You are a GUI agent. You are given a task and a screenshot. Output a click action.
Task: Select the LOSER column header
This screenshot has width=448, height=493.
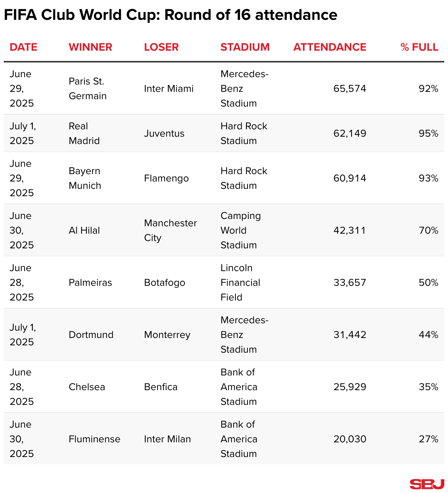[x=161, y=47]
